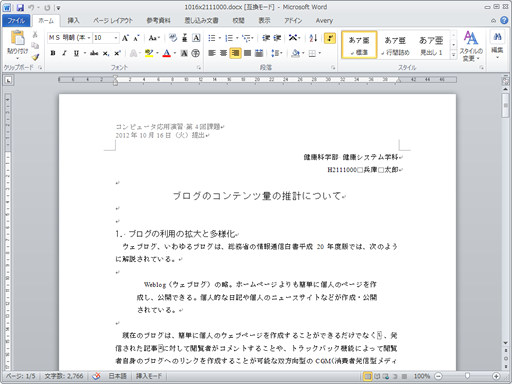
Task: Switch to ページ レイアウト tab
Action: click(113, 21)
